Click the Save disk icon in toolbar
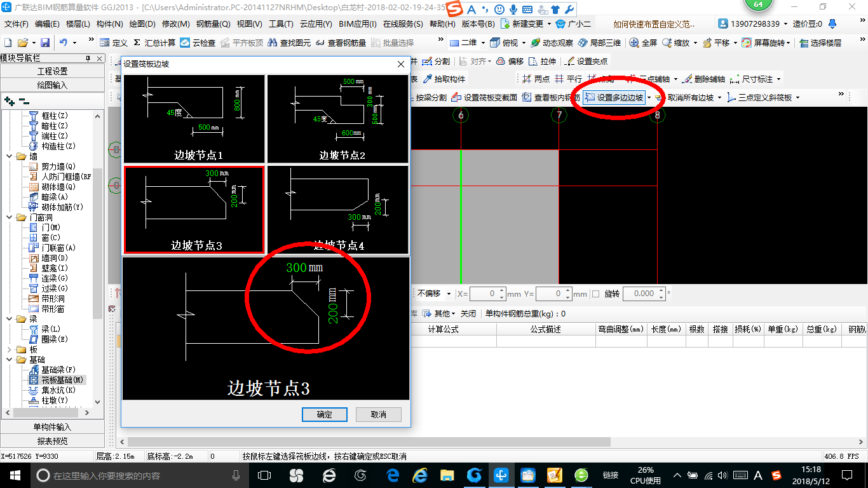Image resolution: width=868 pixels, height=488 pixels. tap(45, 43)
